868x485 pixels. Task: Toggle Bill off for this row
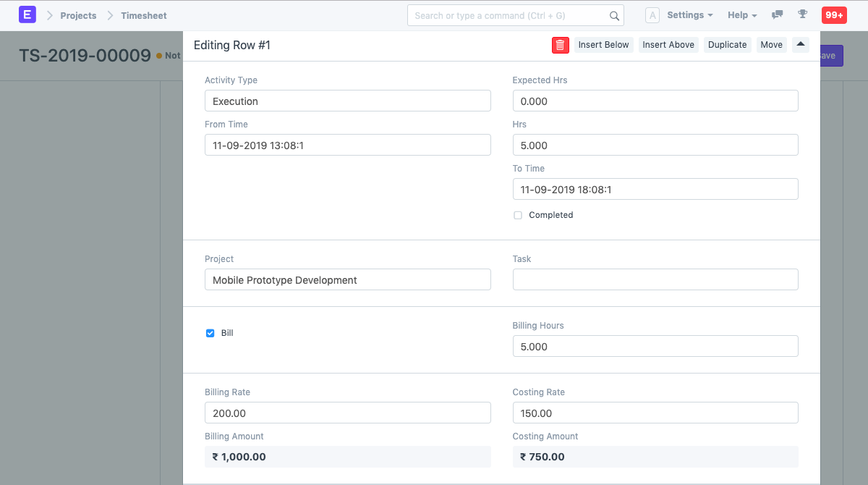(x=210, y=333)
